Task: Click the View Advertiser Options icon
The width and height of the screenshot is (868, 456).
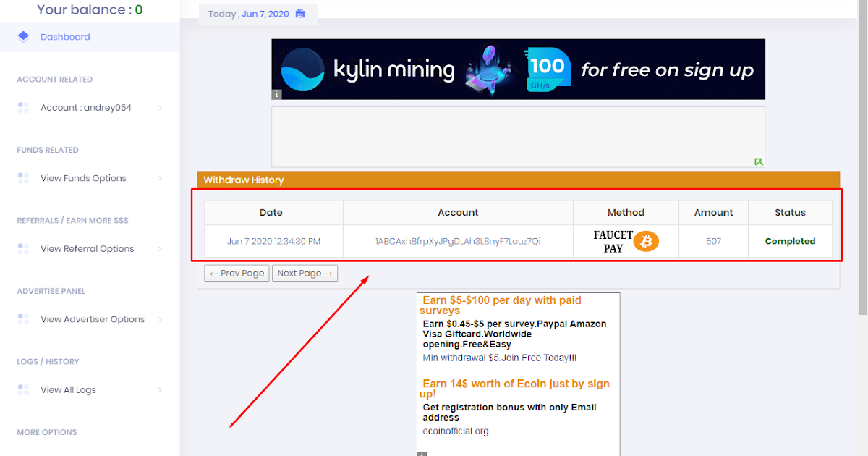Action: tap(23, 319)
